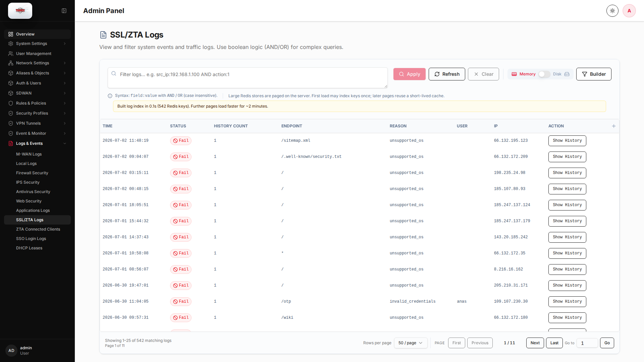Viewport: 644px width, 362px height.
Task: Click the invalid_credentials reason cell
Action: click(413, 302)
